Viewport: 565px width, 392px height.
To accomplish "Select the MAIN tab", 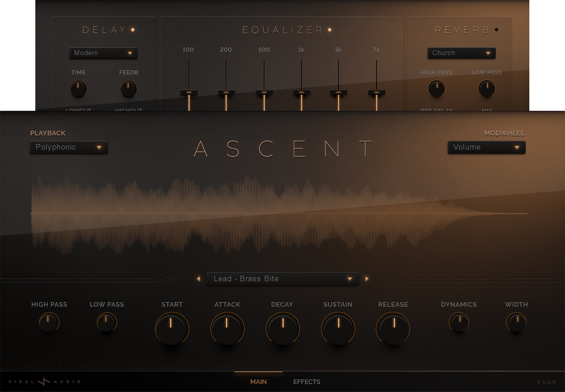I will (x=259, y=382).
